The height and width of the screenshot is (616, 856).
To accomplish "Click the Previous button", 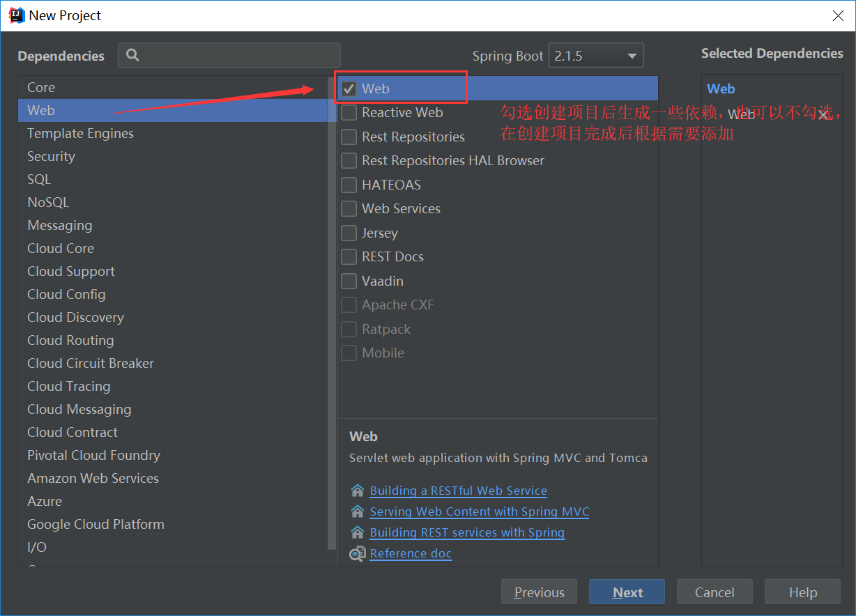I will coord(539,592).
